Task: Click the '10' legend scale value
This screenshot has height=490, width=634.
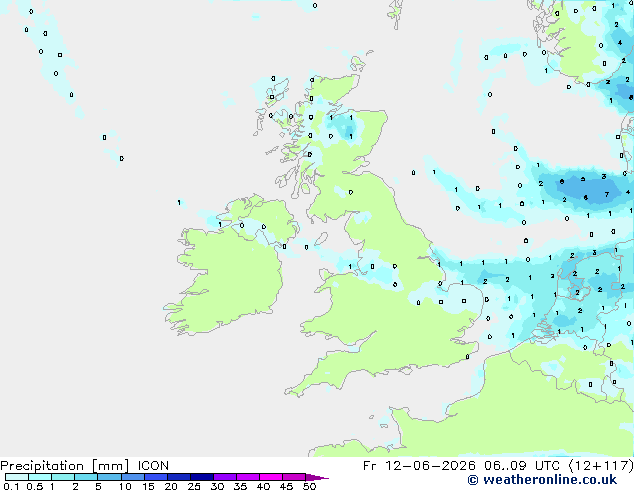Action: click(x=125, y=486)
